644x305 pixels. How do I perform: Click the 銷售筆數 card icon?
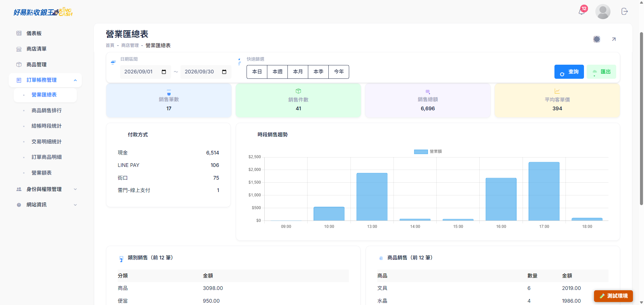pyautogui.click(x=169, y=93)
